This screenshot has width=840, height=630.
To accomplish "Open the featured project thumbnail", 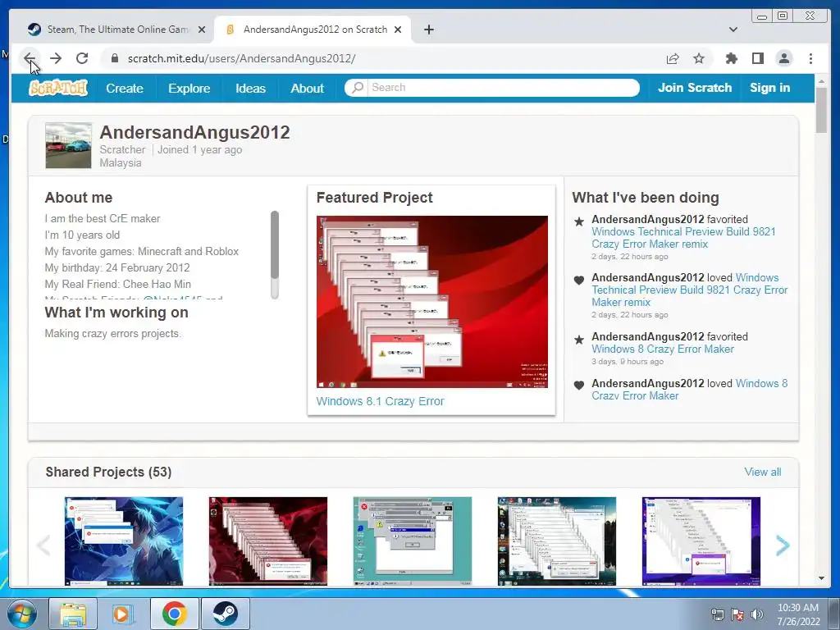I will 431,302.
